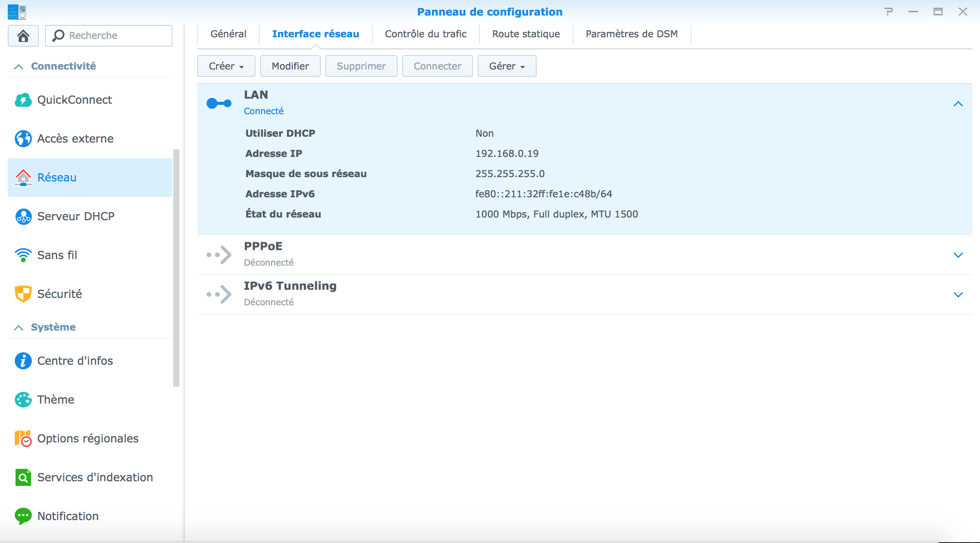Select Serveur DHCP icon
The height and width of the screenshot is (543, 980).
coord(23,216)
